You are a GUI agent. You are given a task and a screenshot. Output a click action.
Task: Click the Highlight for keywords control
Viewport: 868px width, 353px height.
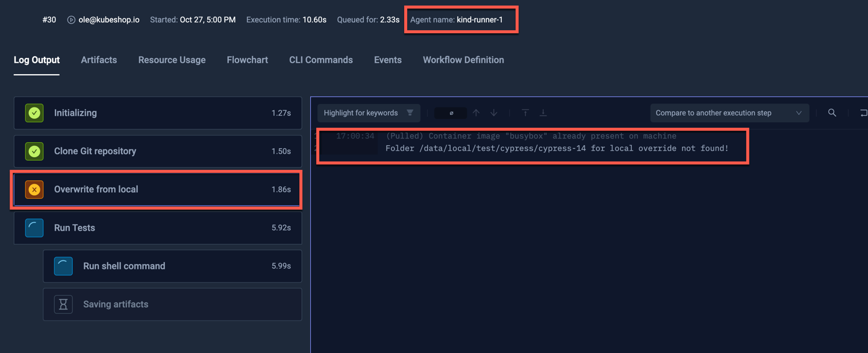(360, 113)
